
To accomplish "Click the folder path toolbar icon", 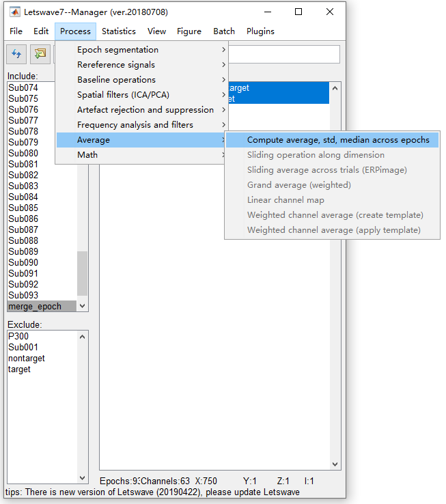I will [40, 54].
